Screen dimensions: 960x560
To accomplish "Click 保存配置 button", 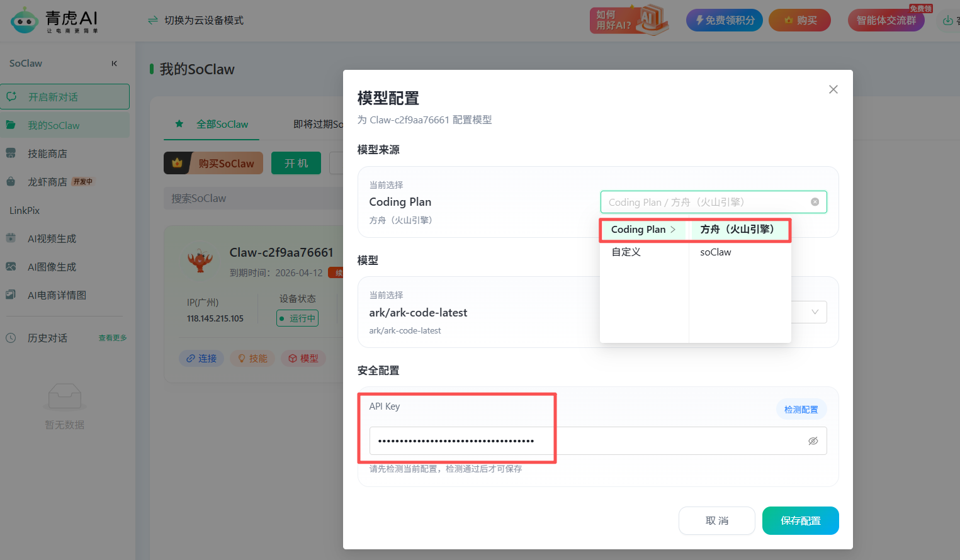I will tap(801, 521).
